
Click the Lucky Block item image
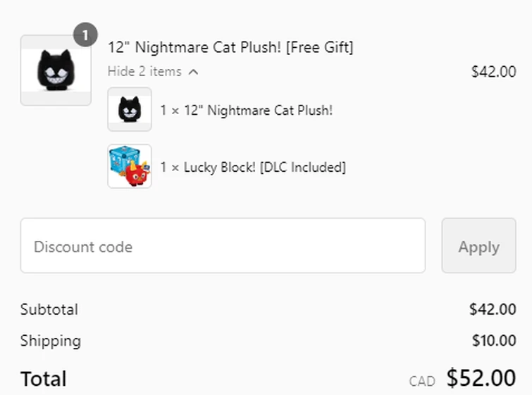(130, 167)
